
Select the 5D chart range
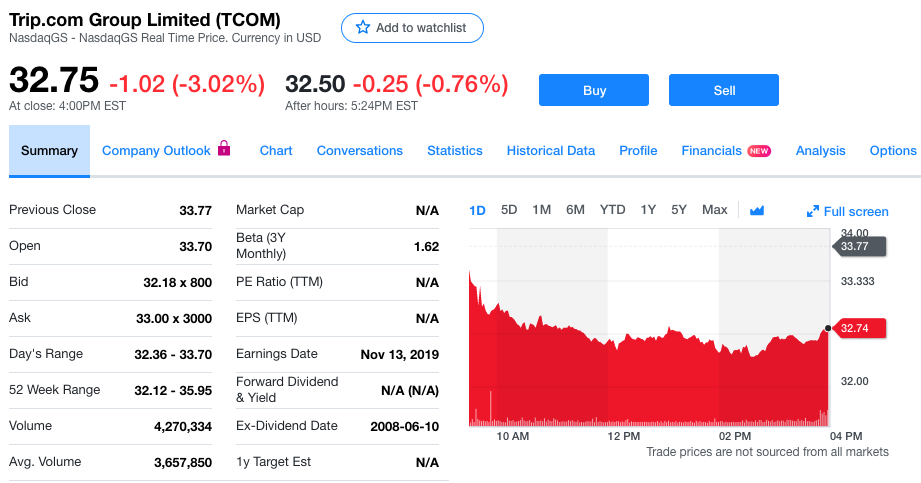coord(509,210)
